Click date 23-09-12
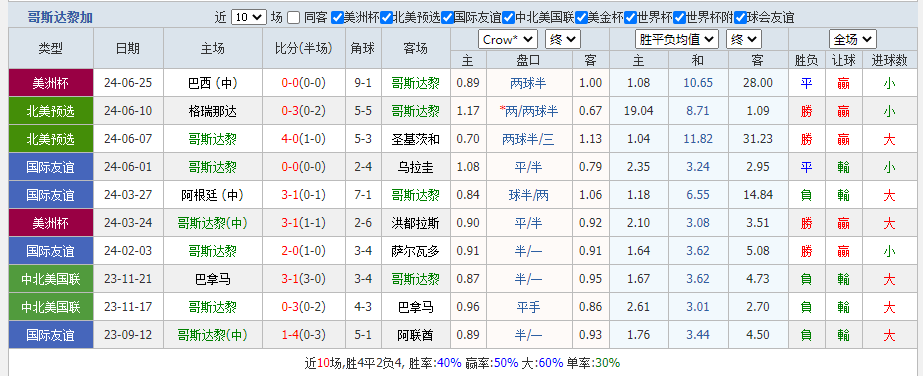The height and width of the screenshot is (376, 923). 128,335
